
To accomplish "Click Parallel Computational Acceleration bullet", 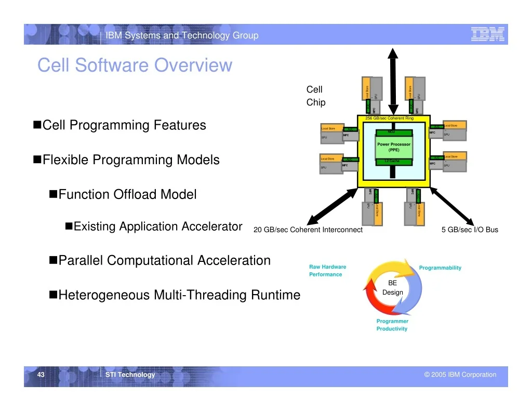I will point(160,260).
